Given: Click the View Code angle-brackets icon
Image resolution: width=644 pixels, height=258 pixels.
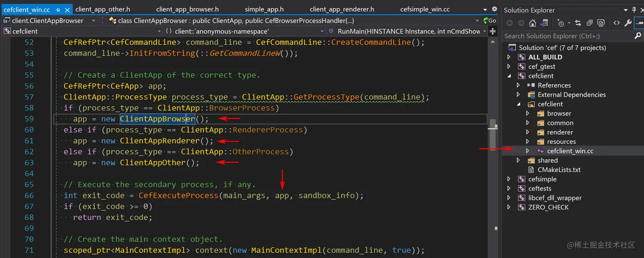Looking at the screenshot, I should coord(616,23).
